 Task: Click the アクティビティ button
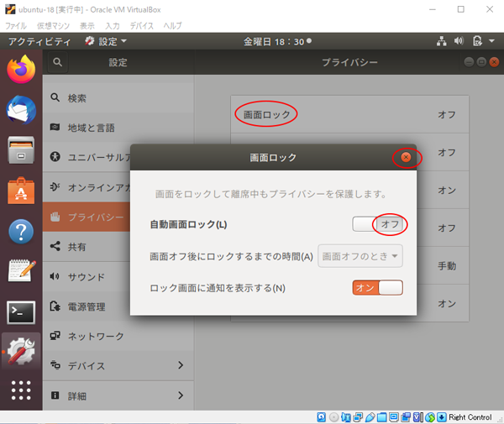click(x=39, y=41)
